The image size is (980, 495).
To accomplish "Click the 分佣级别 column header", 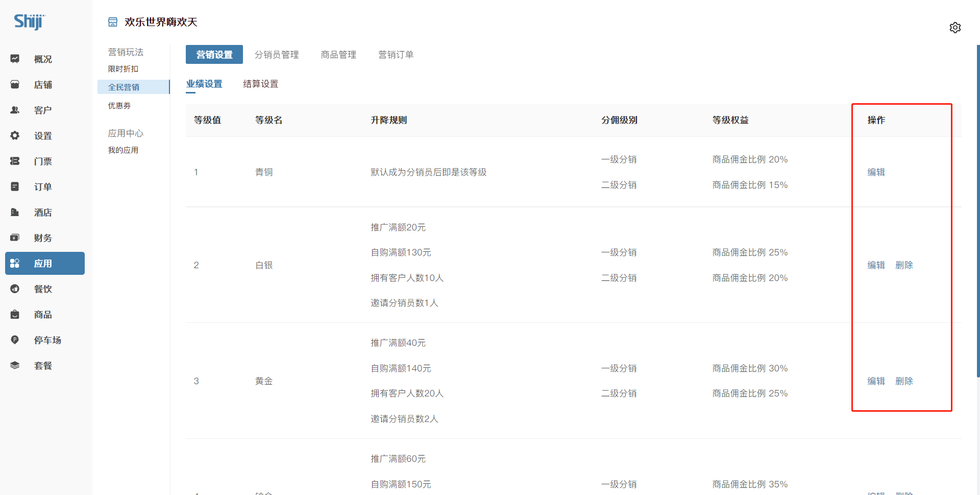I will (x=619, y=120).
